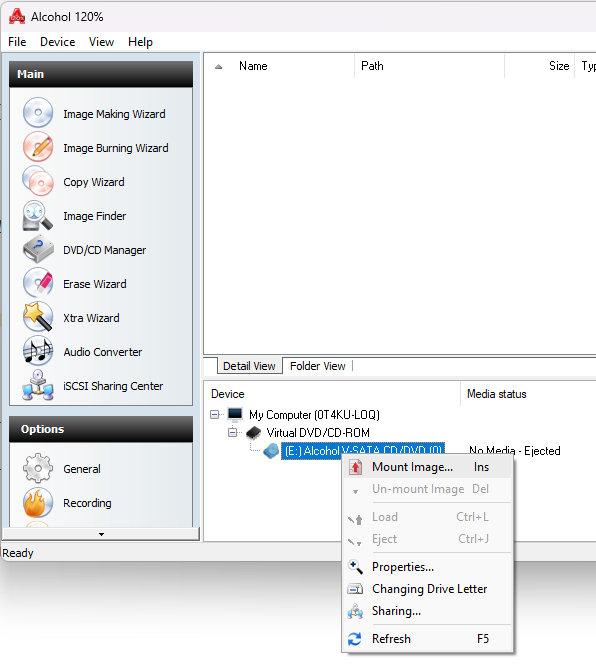Choose Mount Image... from the context menu

coord(428,467)
